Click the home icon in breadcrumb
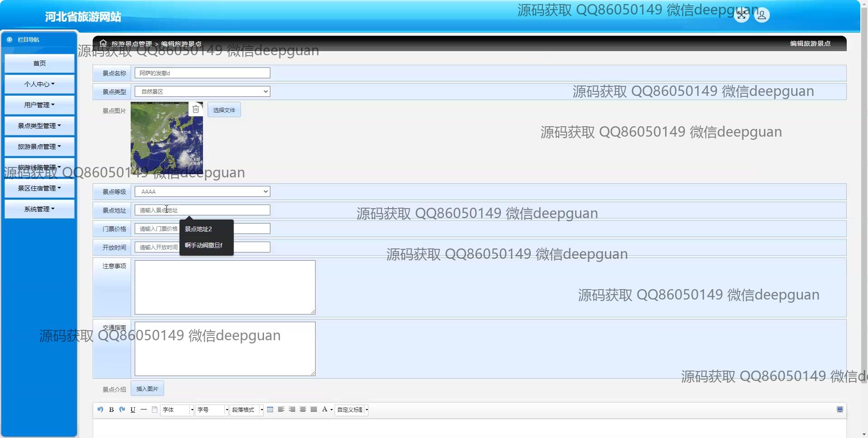Viewport: 868px width, 438px height. tap(103, 43)
